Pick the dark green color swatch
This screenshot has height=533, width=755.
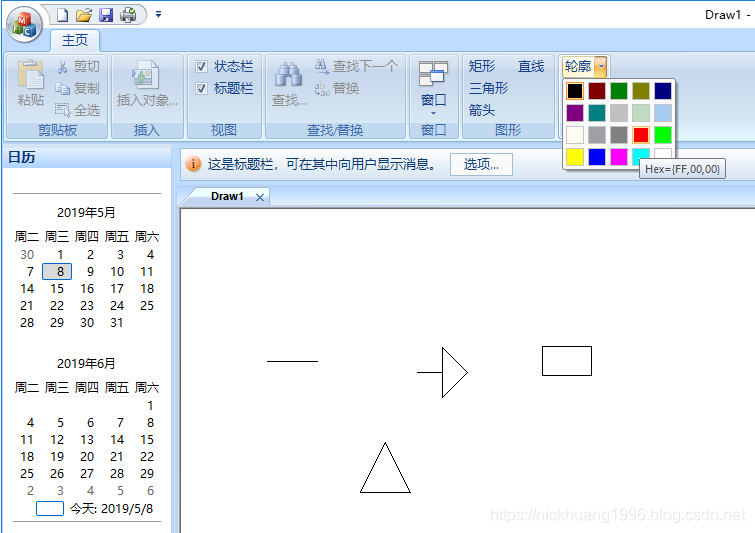619,91
